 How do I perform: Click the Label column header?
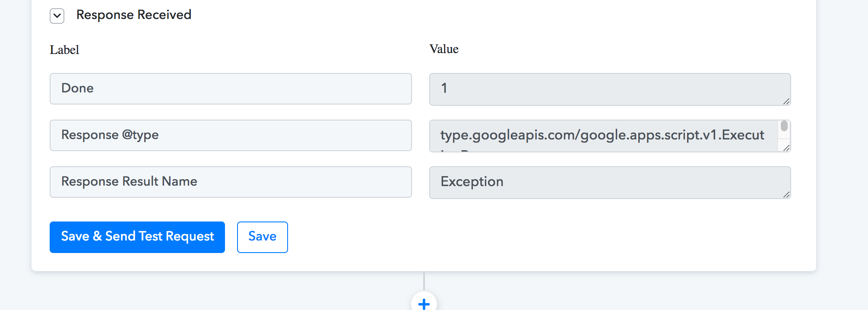pos(64,50)
